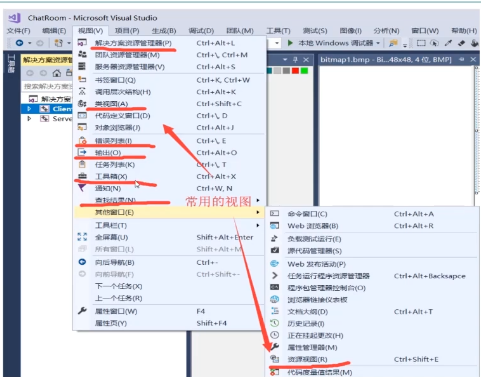Click the Team Explorer icon (团队资源管理器)

[82, 54]
